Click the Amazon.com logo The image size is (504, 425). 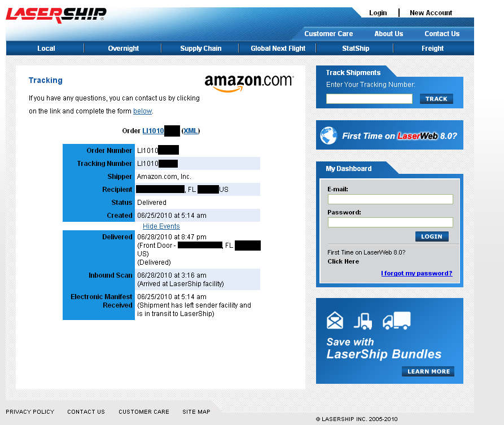tap(249, 82)
